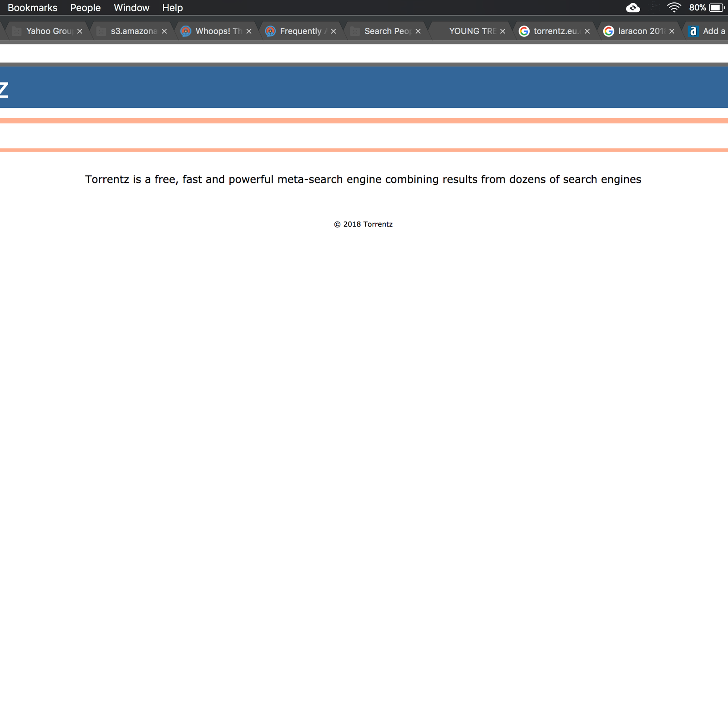Image resolution: width=728 pixels, height=728 pixels.
Task: Click the Torrentz meta-search description text
Action: (363, 179)
